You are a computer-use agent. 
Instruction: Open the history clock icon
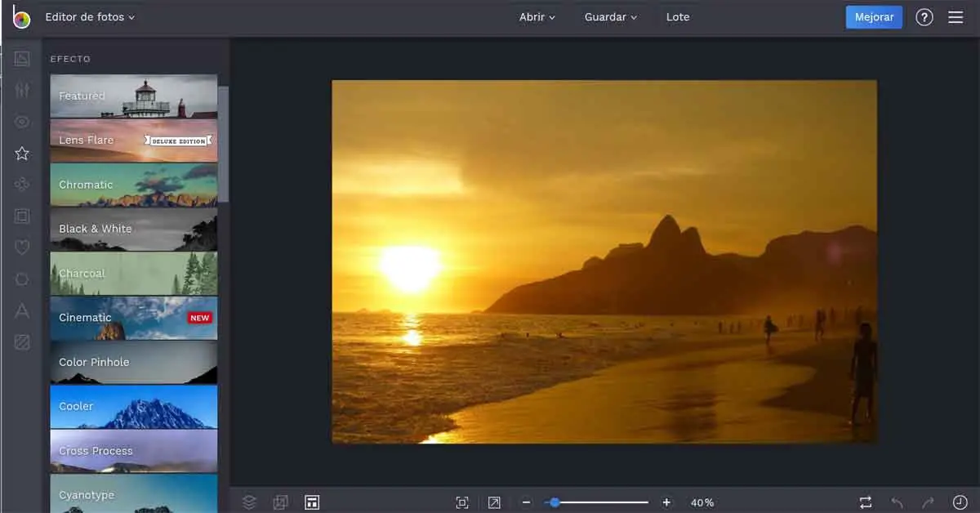tap(960, 502)
